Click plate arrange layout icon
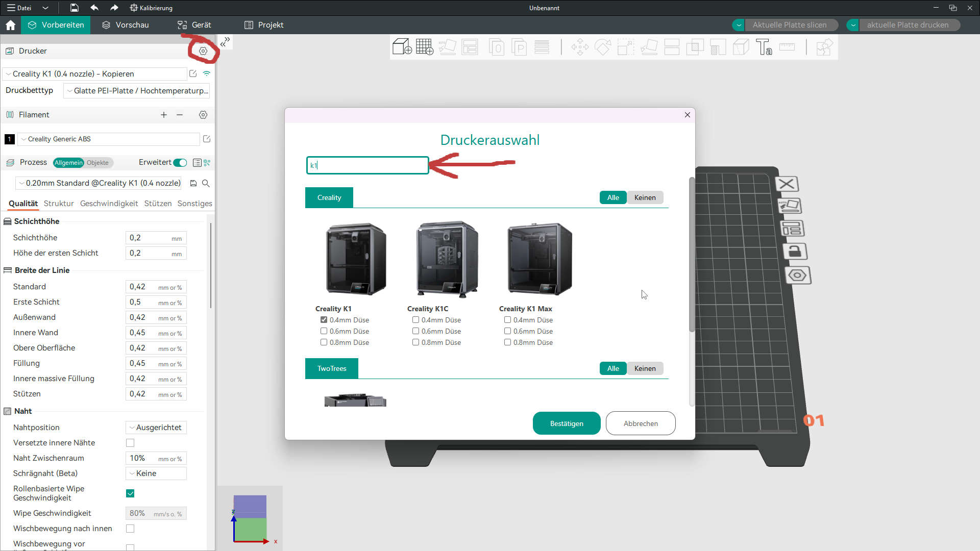Image resolution: width=980 pixels, height=551 pixels. tap(792, 229)
